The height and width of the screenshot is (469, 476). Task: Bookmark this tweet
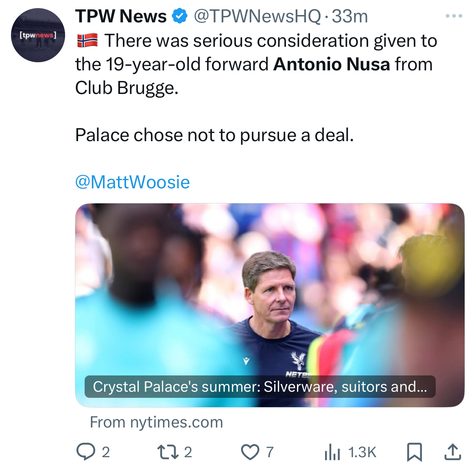tap(414, 452)
